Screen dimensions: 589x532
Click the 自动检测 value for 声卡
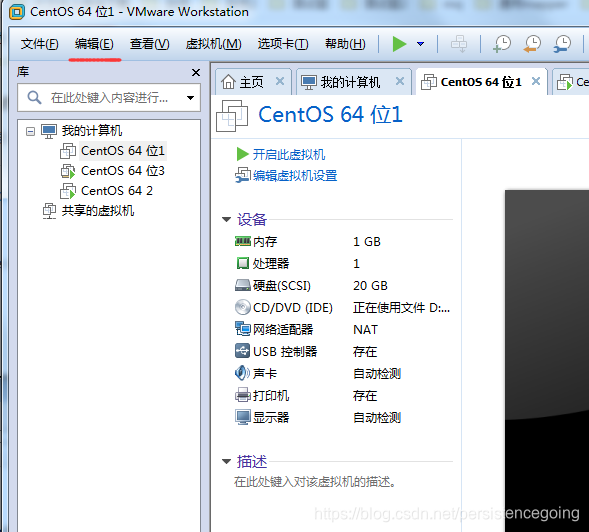click(377, 373)
